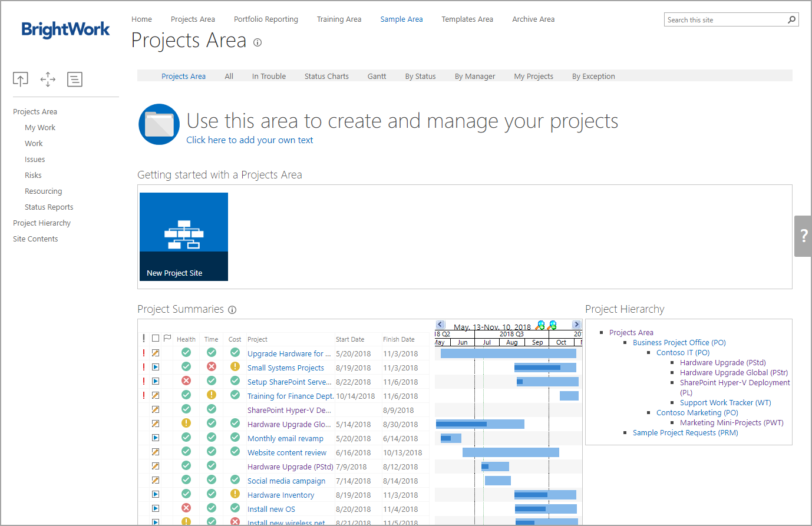The image size is (812, 526).
Task: Sort by the Finish Date column header
Action: tap(399, 339)
